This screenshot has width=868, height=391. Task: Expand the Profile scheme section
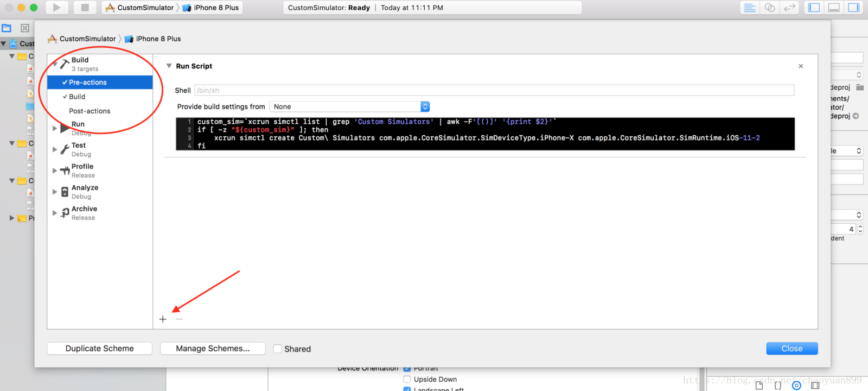click(x=54, y=171)
